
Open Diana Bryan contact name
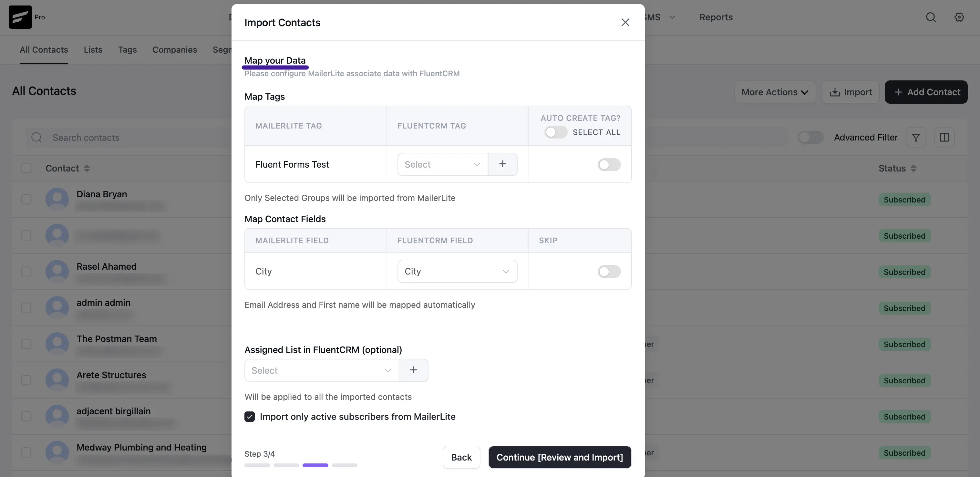pos(102,194)
